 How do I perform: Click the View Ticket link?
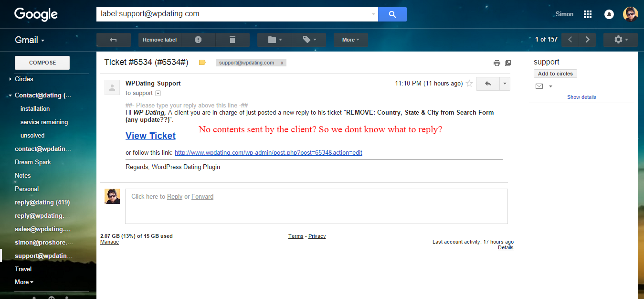(150, 136)
